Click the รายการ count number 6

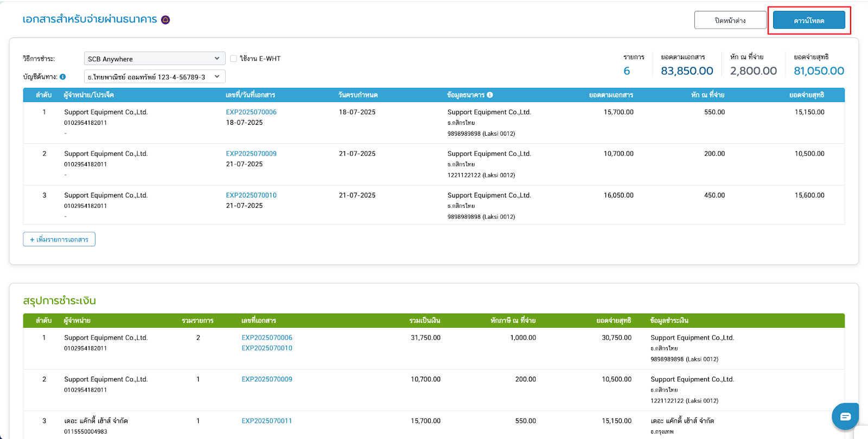(x=627, y=71)
